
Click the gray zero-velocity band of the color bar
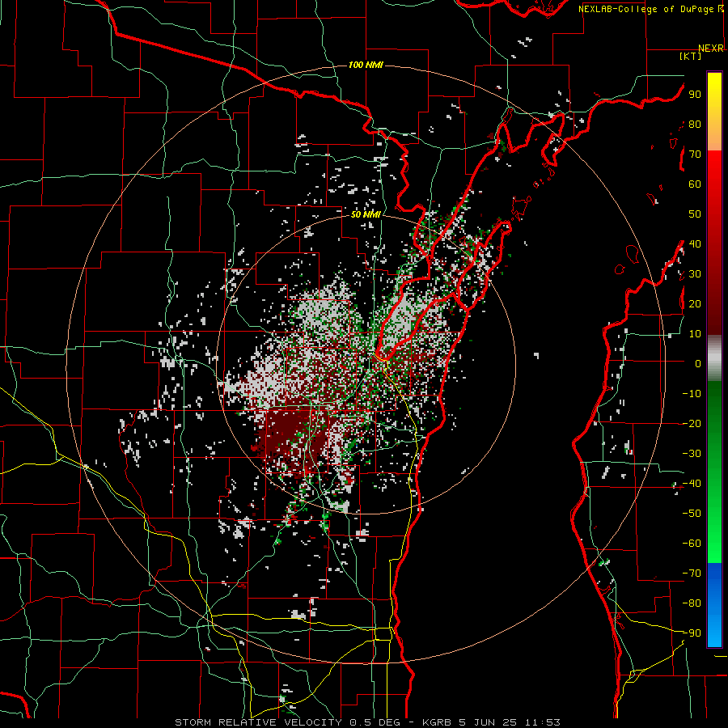(714, 358)
